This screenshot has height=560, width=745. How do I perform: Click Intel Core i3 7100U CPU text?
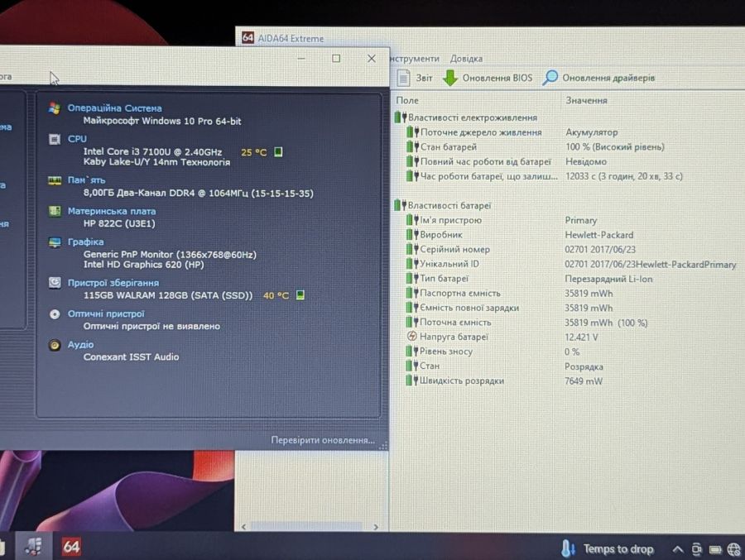(x=152, y=152)
